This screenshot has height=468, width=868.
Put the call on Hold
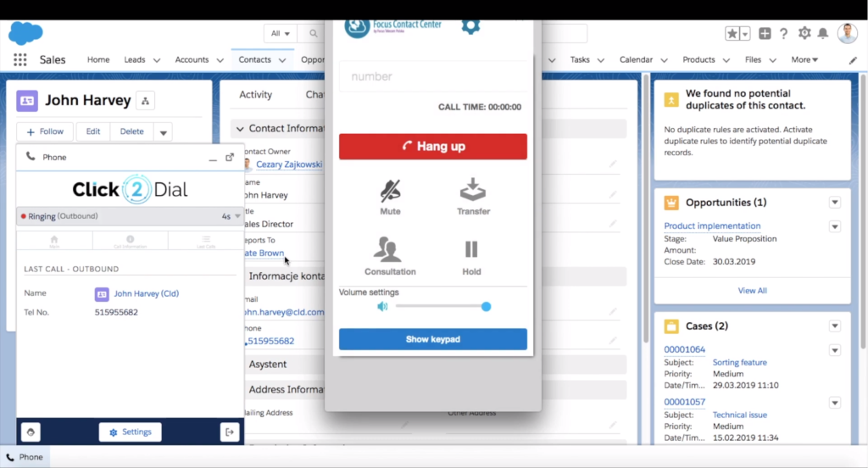471,249
